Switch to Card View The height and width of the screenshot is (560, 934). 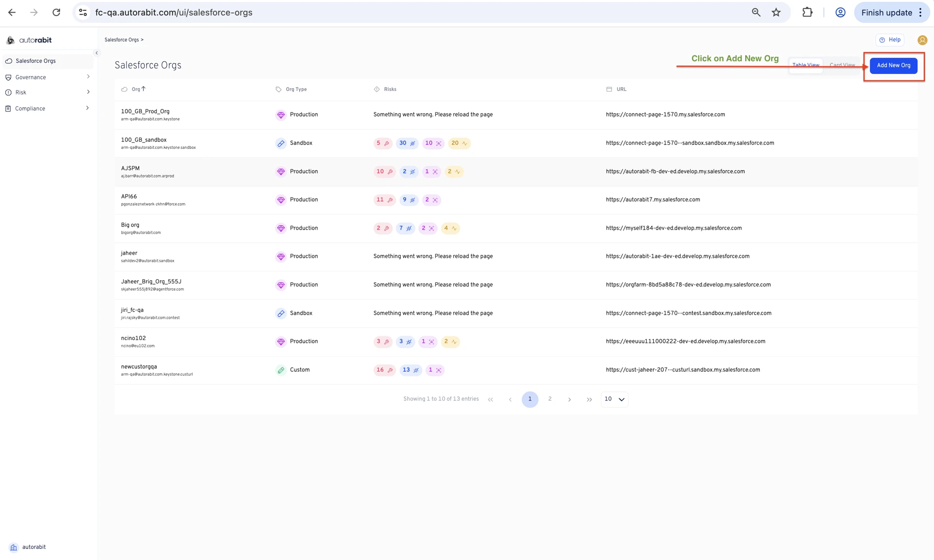pos(842,65)
